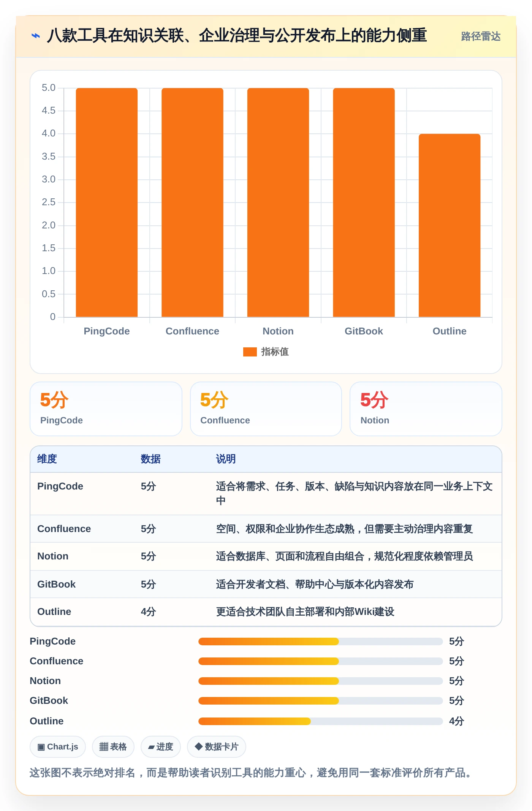Open the PingCode 5分 data card
The height and width of the screenshot is (811, 532).
[x=106, y=409]
